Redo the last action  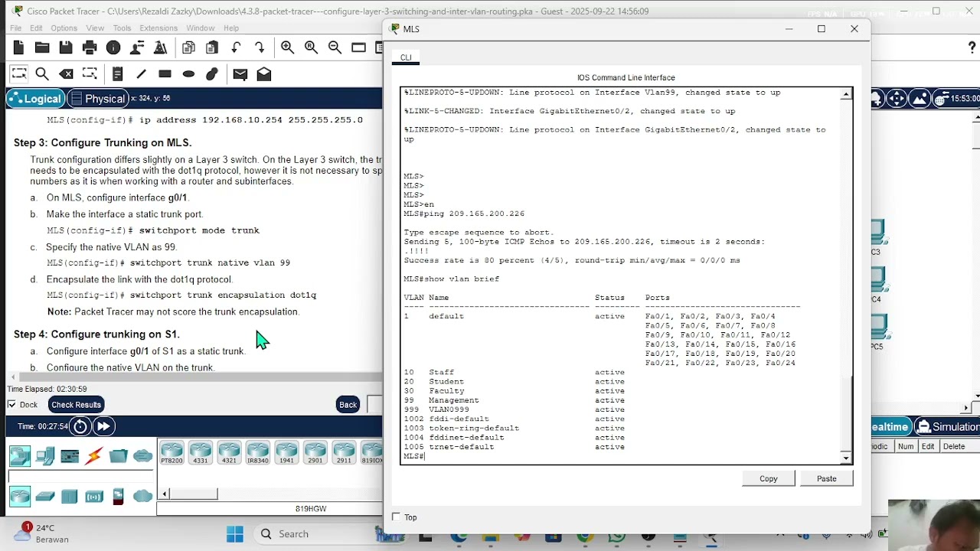coord(260,47)
